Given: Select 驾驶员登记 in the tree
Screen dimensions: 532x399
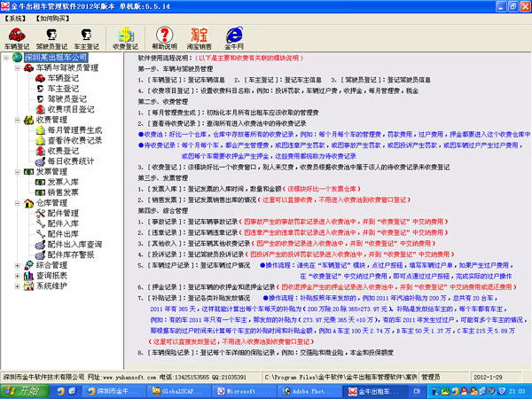Looking at the screenshot, I should click(x=67, y=99).
